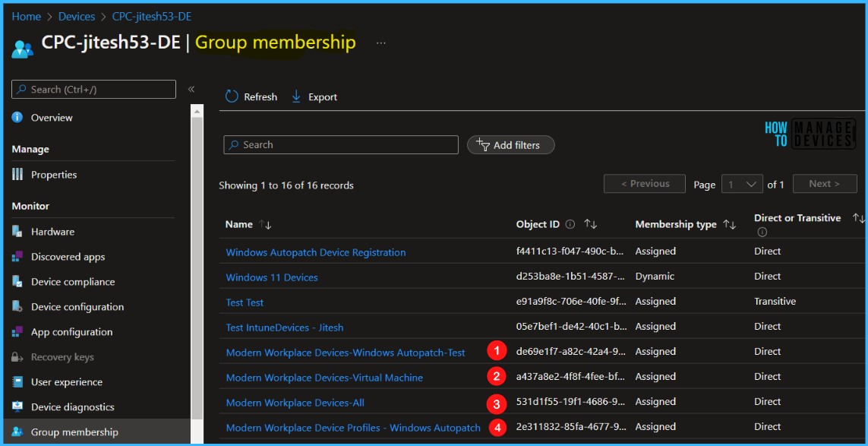Viewport: 868px width, 446px height.
Task: Click the Refresh icon in toolbar
Action: click(x=232, y=97)
